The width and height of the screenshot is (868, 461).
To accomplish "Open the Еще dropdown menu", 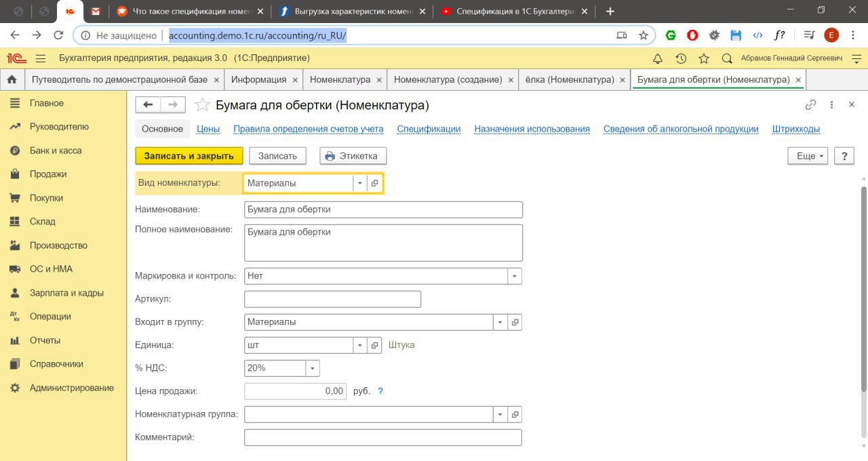I will pos(808,156).
